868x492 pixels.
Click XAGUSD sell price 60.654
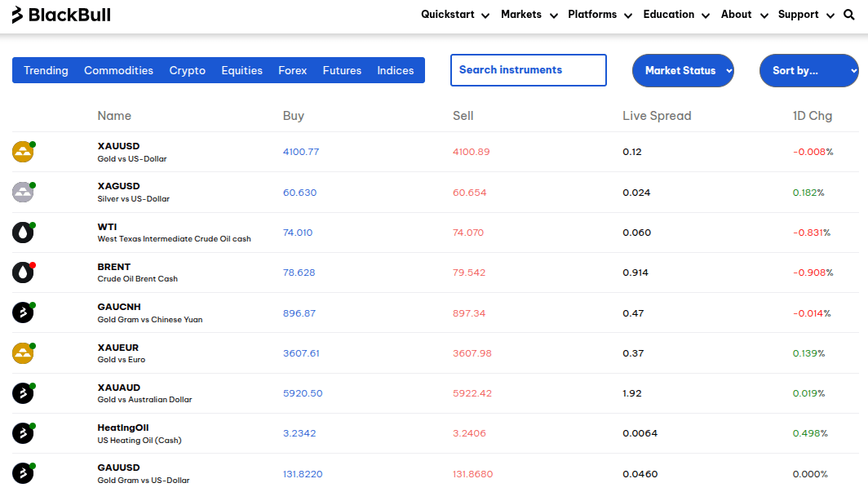pyautogui.click(x=469, y=193)
